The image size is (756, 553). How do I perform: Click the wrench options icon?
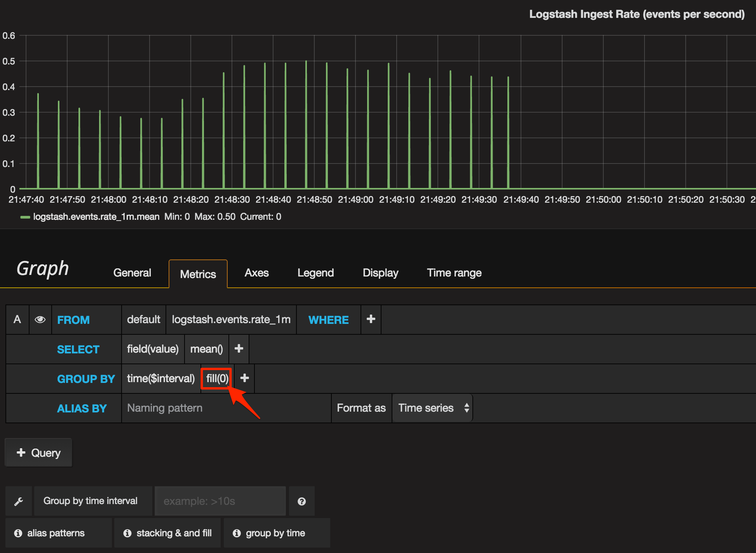pos(19,501)
